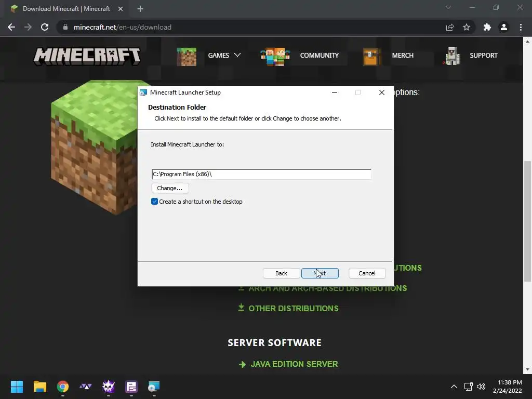The width and height of the screenshot is (532, 399).
Task: Open the Chrome three-dot menu
Action: 521,27
